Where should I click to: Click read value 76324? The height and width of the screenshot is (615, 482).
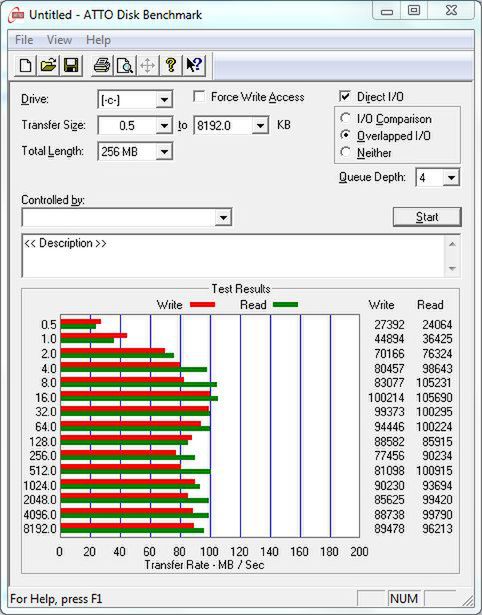pos(437,354)
